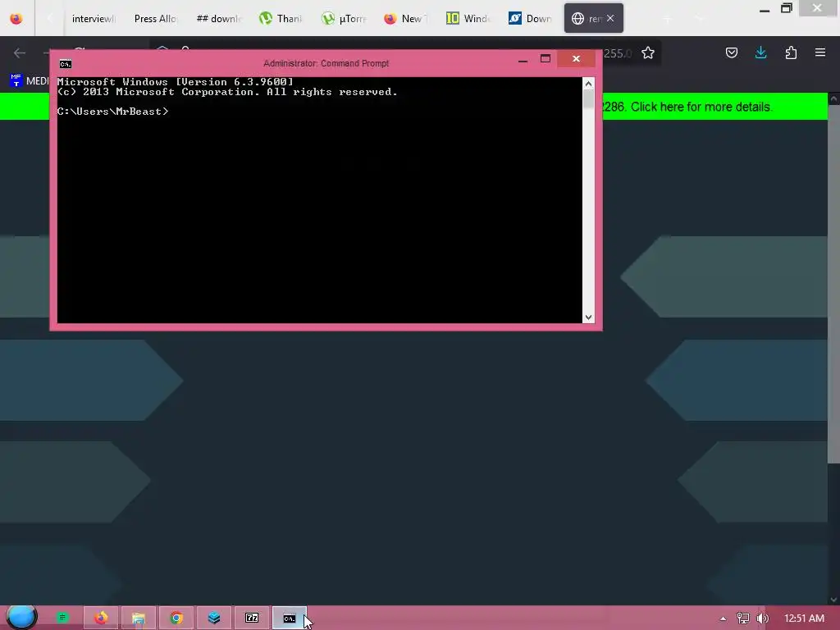Close the Command Prompt window
This screenshot has height=630, width=840.
576,59
